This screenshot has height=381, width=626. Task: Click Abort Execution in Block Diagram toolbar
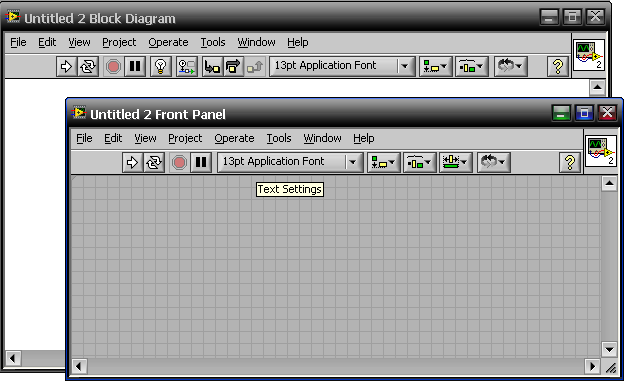point(113,66)
